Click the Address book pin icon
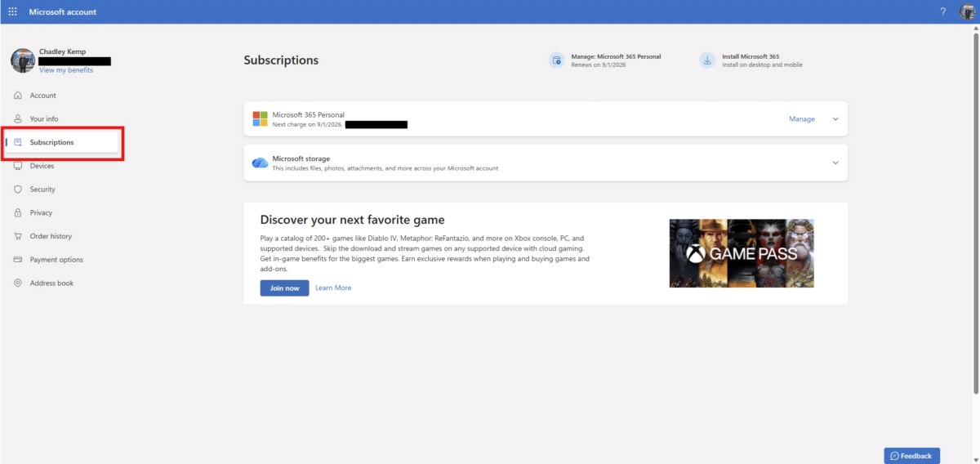The width and height of the screenshot is (980, 464). tap(18, 283)
